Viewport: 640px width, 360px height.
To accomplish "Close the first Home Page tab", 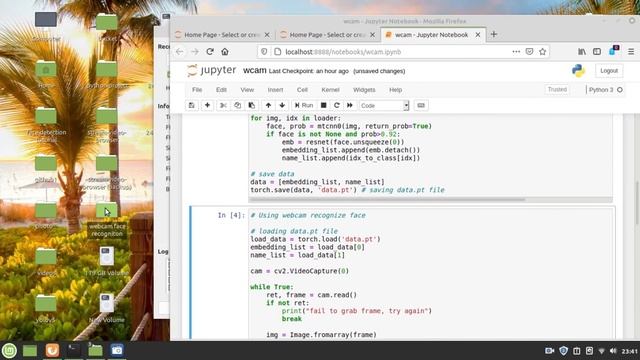I will [267, 35].
